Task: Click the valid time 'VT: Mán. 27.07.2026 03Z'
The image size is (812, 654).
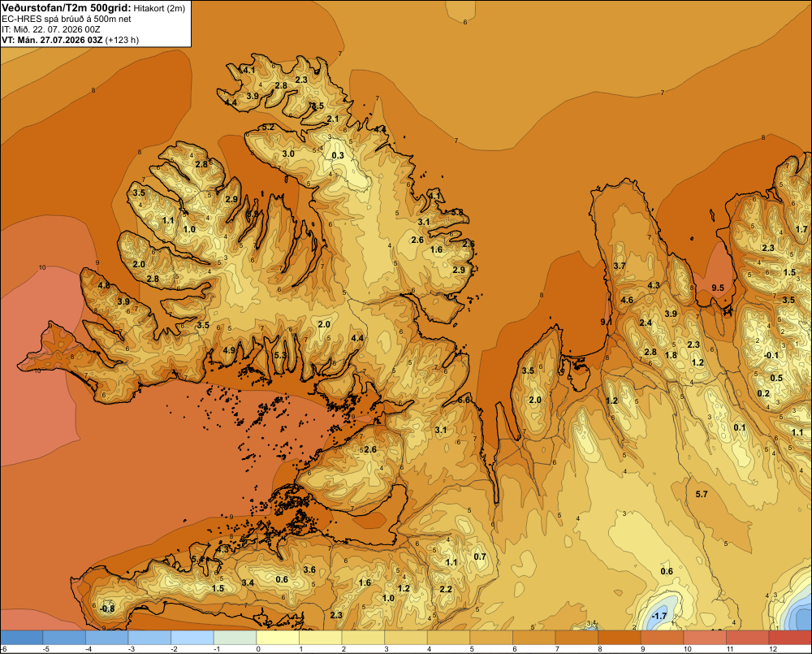Action: (52, 40)
